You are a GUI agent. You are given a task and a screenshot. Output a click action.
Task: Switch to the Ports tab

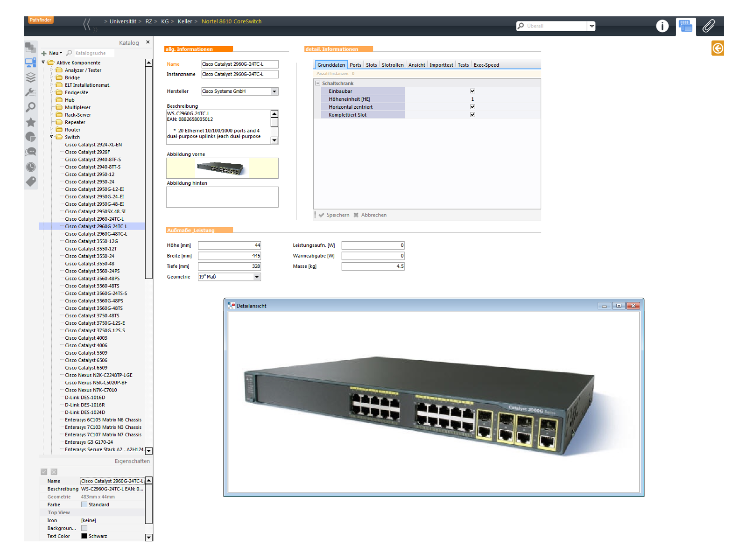pos(356,65)
